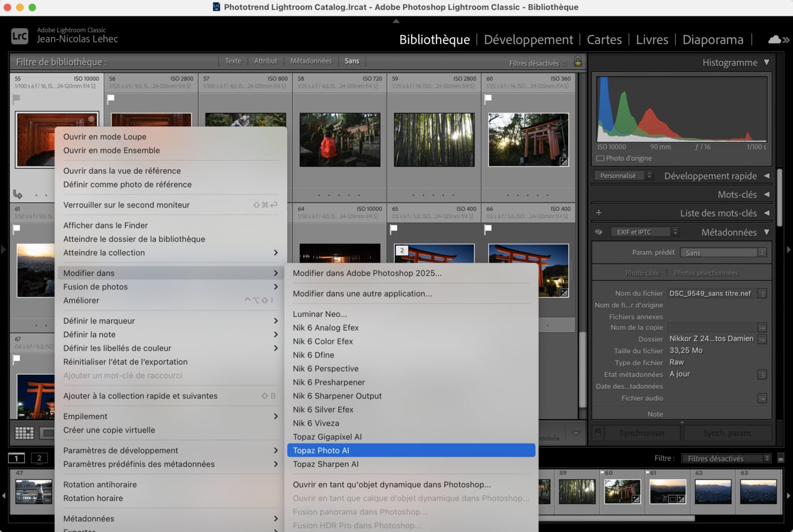Viewport: 793px width, 532px height.
Task: Click filmstrip left navigation arrow
Action: [3, 496]
